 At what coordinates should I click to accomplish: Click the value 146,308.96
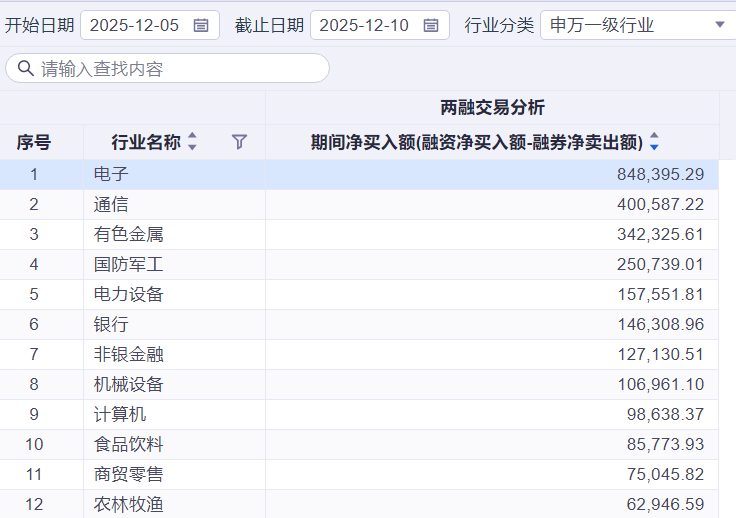click(660, 325)
